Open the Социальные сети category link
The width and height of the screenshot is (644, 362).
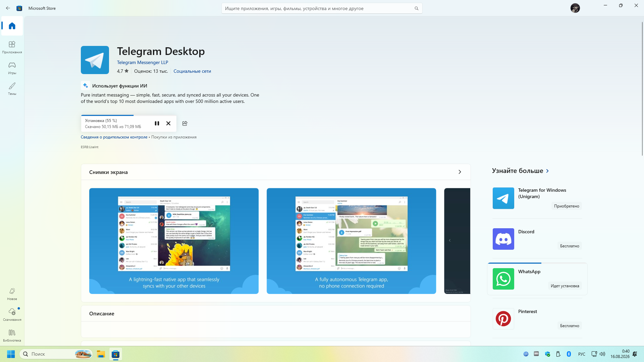point(192,71)
